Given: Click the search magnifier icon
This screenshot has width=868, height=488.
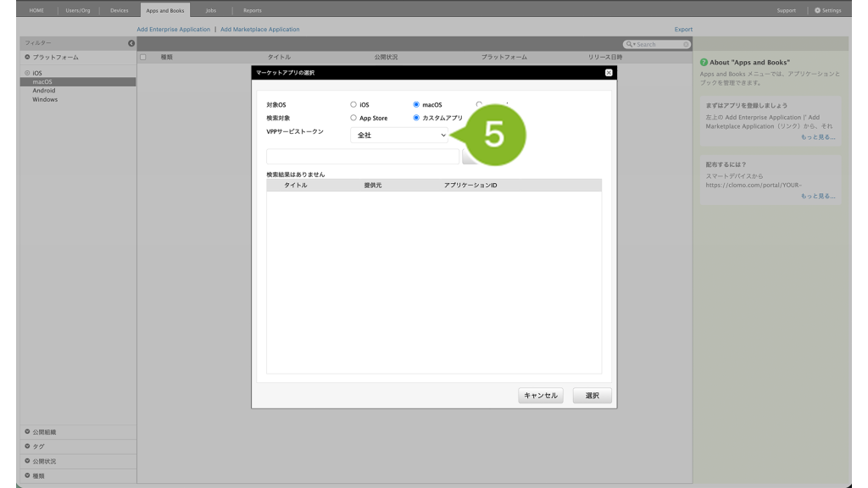Looking at the screenshot, I should [x=630, y=44].
